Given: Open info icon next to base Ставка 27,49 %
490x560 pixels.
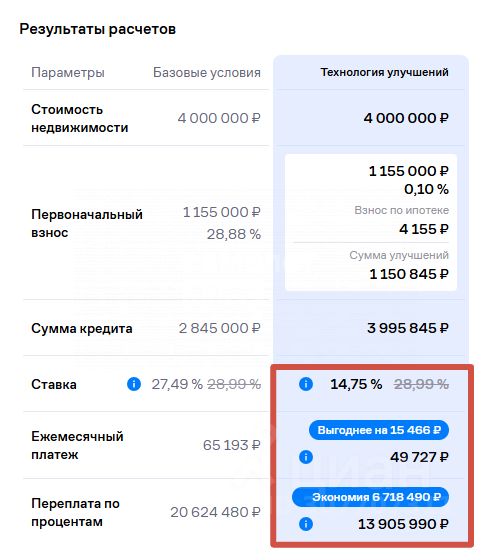Looking at the screenshot, I should pos(134,384).
